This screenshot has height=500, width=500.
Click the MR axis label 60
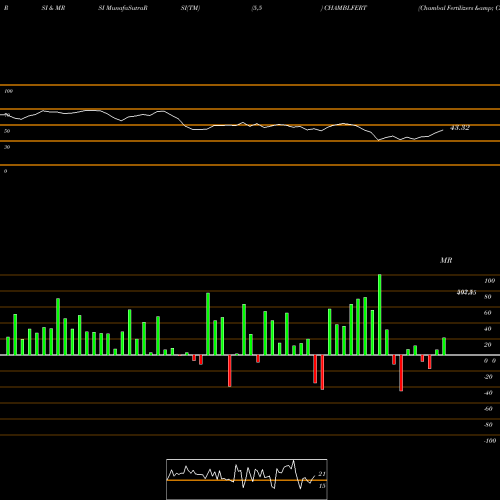488,313
